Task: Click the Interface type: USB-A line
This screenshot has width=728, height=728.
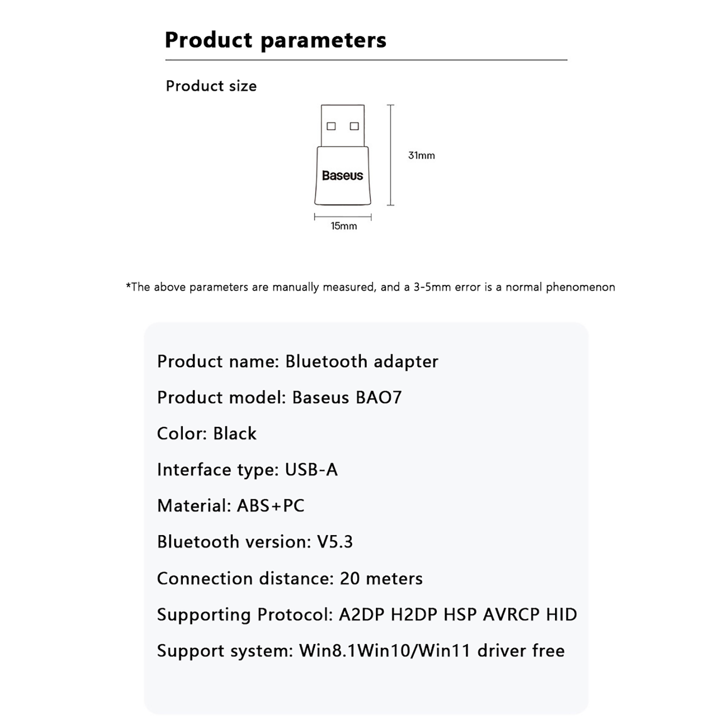Action: 247,470
